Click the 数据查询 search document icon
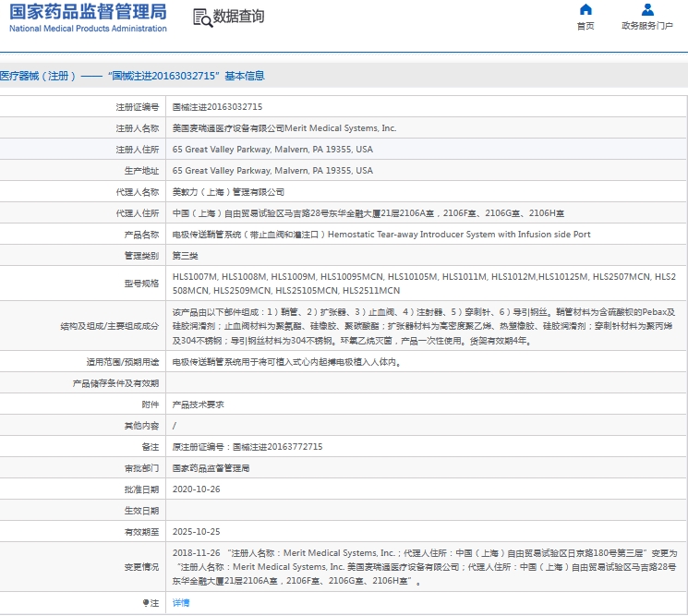 (203, 18)
